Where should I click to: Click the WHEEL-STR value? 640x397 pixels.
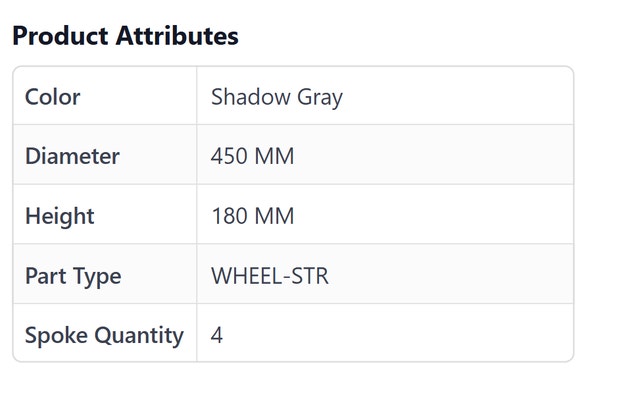(x=270, y=276)
